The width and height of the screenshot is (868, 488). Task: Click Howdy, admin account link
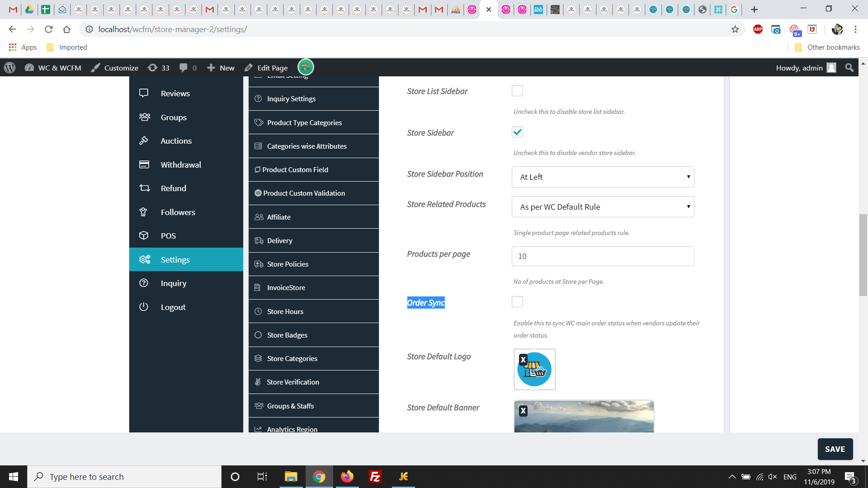[806, 68]
